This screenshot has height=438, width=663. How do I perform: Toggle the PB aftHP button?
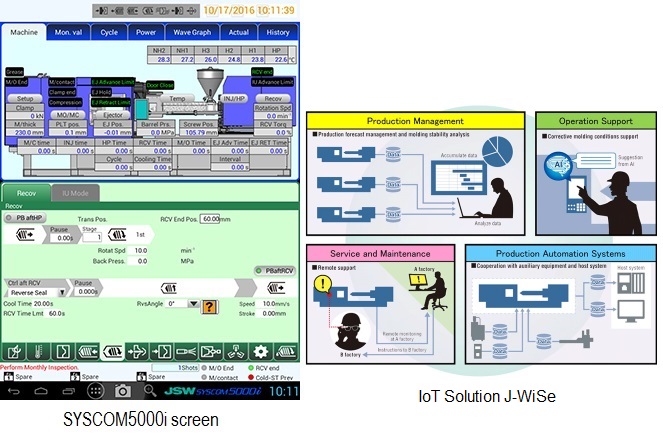tap(25, 218)
